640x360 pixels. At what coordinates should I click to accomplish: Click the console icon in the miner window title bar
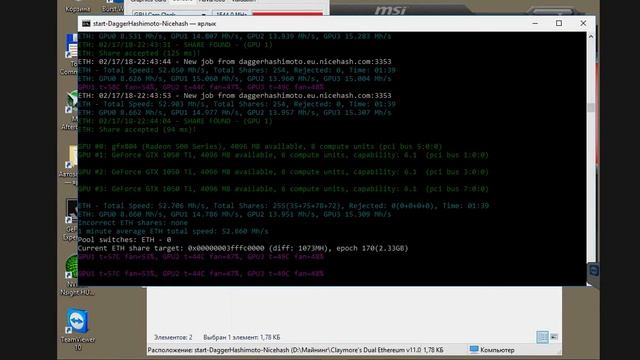[x=86, y=24]
